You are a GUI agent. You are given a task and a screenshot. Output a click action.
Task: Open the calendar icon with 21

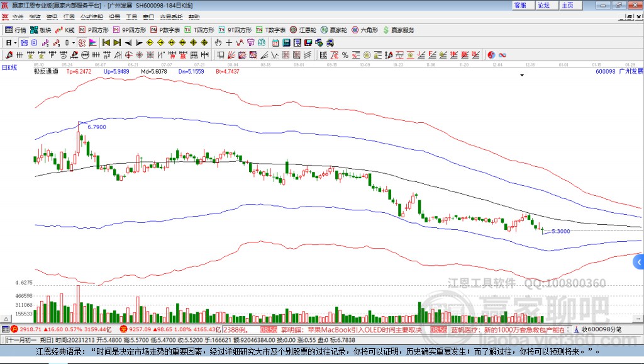tap(275, 43)
